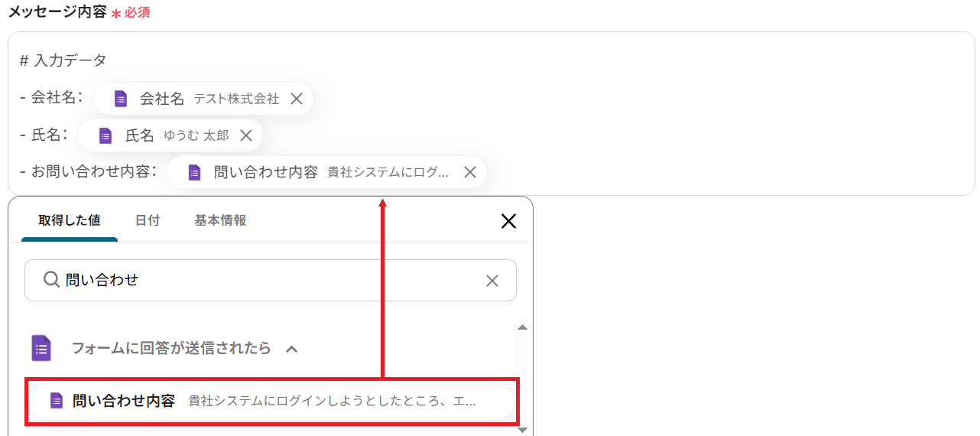The height and width of the screenshot is (436, 980).
Task: Switch to the 取得した値 tab
Action: (69, 220)
